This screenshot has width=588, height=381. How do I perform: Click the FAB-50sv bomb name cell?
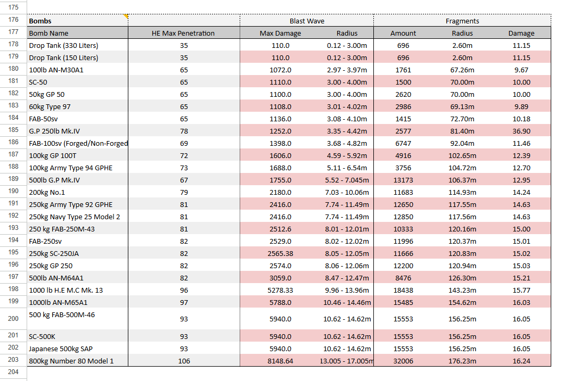tap(77, 119)
